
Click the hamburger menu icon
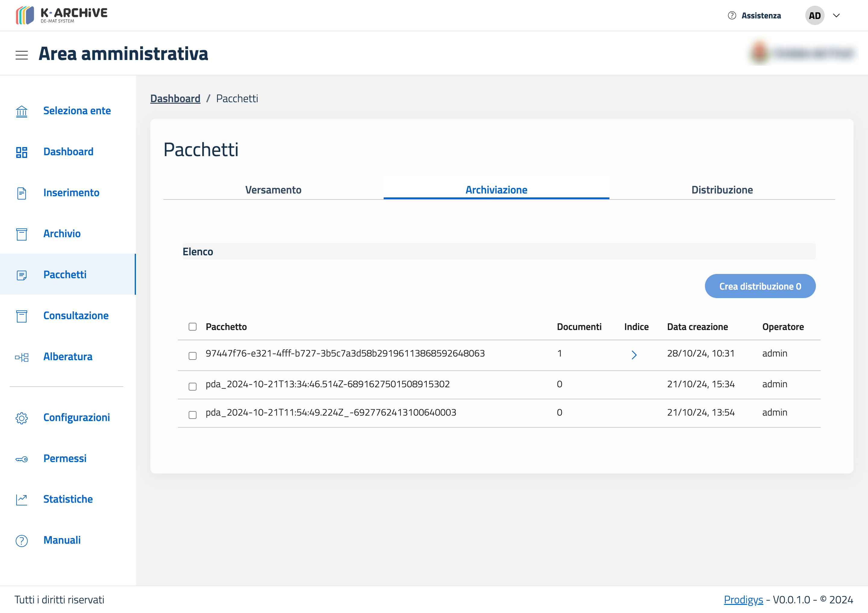pos(21,55)
